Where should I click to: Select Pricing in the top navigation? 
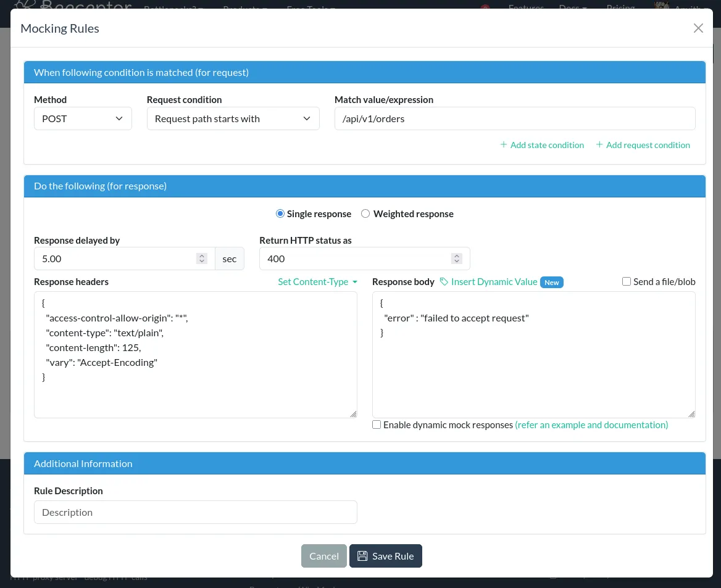[620, 7]
